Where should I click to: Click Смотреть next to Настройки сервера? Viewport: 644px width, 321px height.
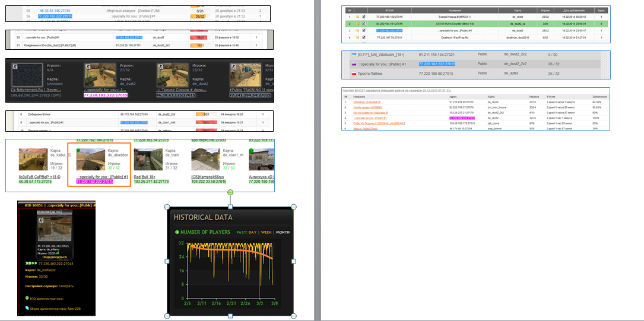66,286
